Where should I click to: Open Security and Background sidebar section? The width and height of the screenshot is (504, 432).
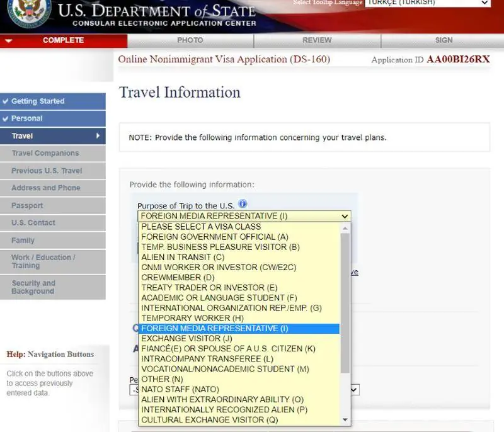33,287
